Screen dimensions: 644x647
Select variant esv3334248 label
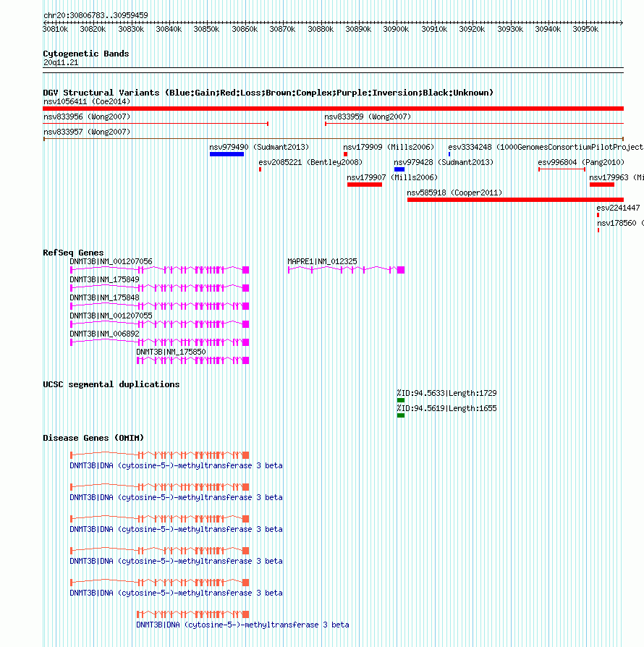[546, 148]
